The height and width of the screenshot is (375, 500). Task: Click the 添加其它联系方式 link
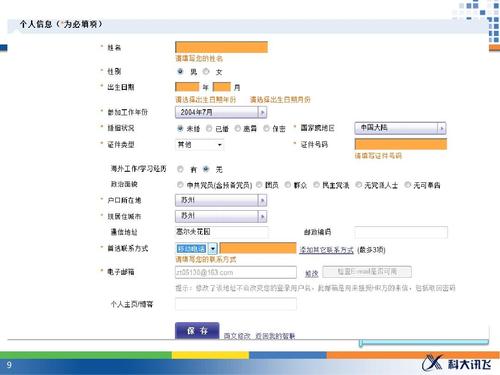click(326, 250)
